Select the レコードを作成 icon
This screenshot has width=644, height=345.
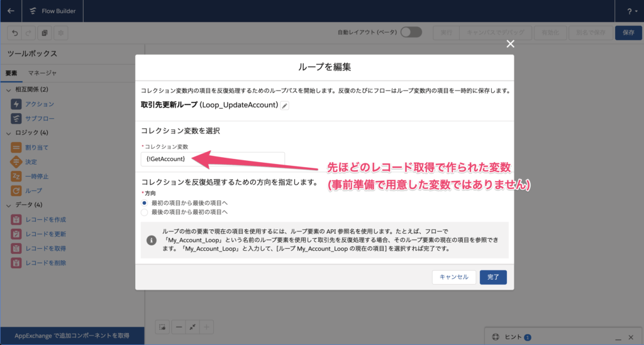point(16,219)
